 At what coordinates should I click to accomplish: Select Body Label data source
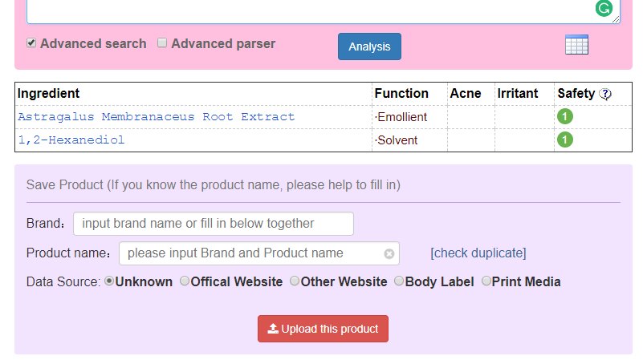point(399,281)
